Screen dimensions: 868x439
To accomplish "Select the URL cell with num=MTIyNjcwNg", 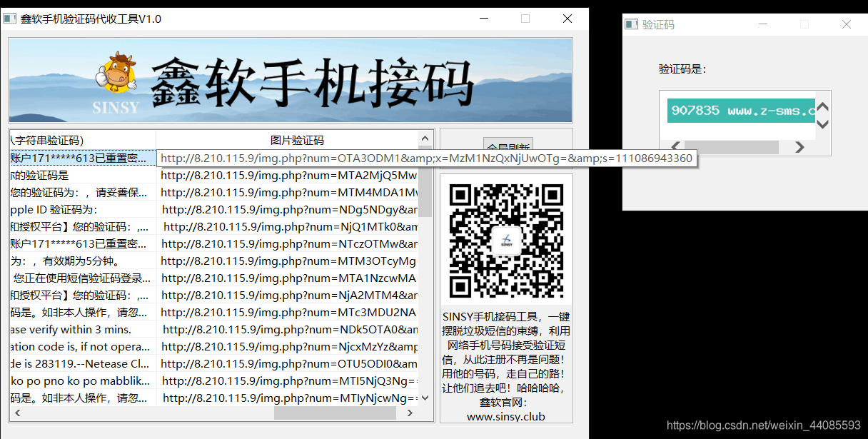I will [287, 398].
